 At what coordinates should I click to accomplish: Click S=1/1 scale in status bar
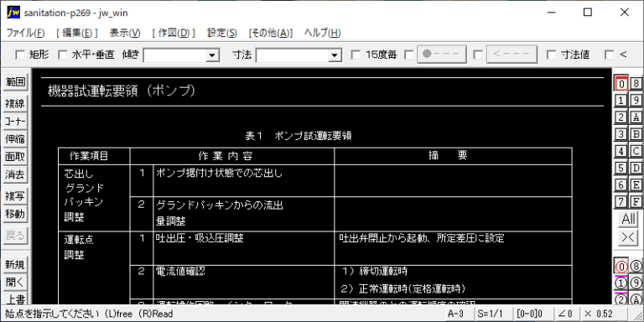tap(493, 314)
